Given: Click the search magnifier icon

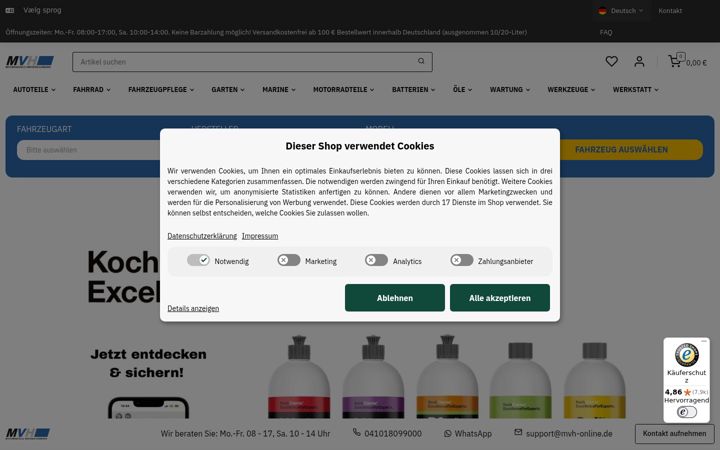Looking at the screenshot, I should [x=421, y=61].
